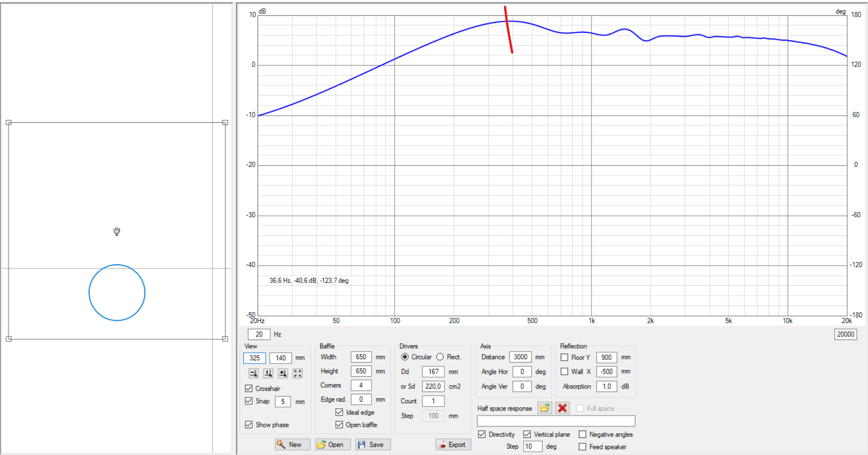868x455 pixels.
Task: Click the driver Count field
Action: (x=434, y=401)
